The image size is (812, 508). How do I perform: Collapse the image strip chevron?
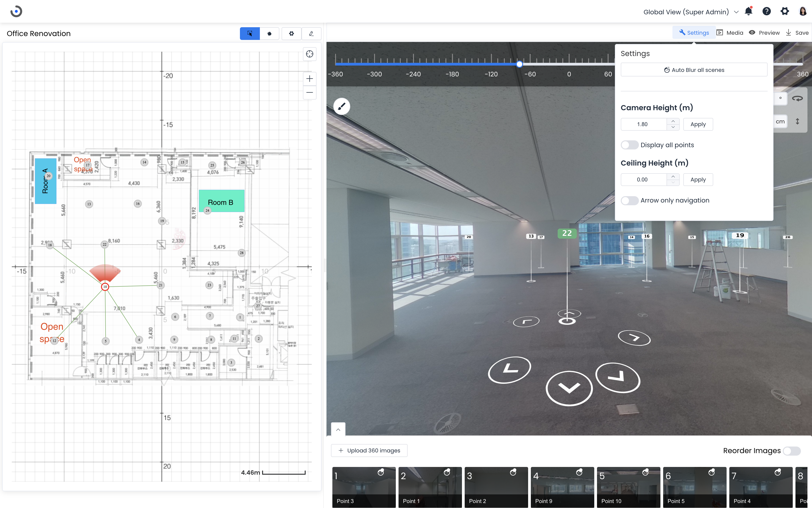[x=338, y=430]
